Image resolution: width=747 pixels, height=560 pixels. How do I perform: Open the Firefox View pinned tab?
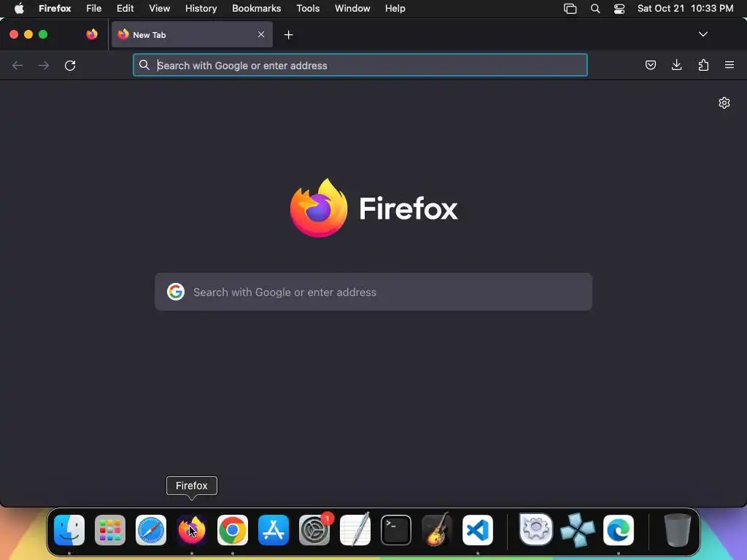tap(92, 34)
